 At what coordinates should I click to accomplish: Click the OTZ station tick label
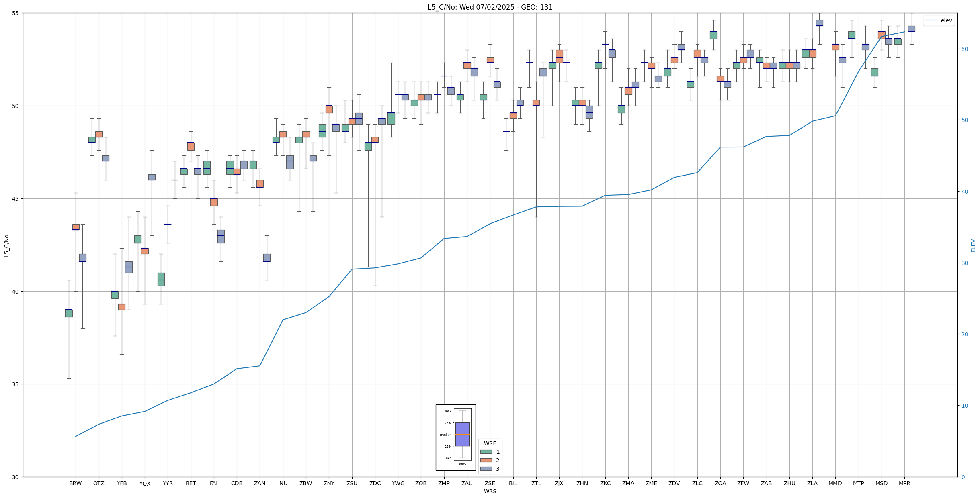point(98,483)
